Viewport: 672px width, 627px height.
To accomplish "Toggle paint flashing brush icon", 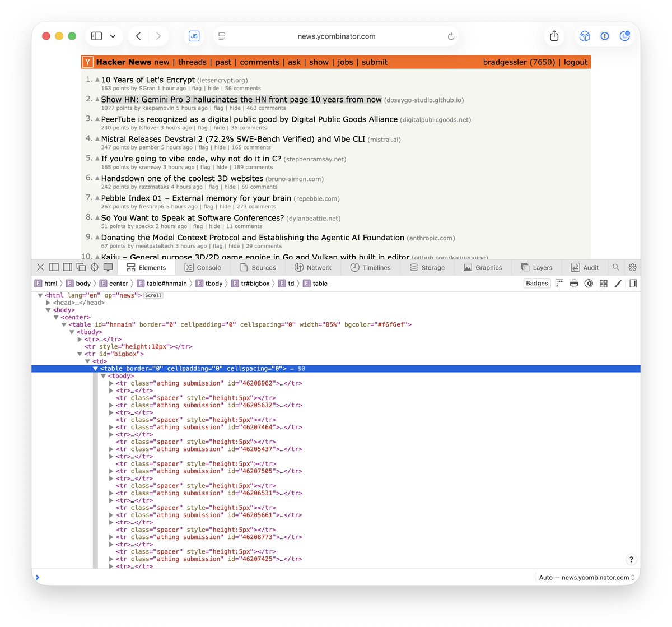I will click(x=618, y=284).
